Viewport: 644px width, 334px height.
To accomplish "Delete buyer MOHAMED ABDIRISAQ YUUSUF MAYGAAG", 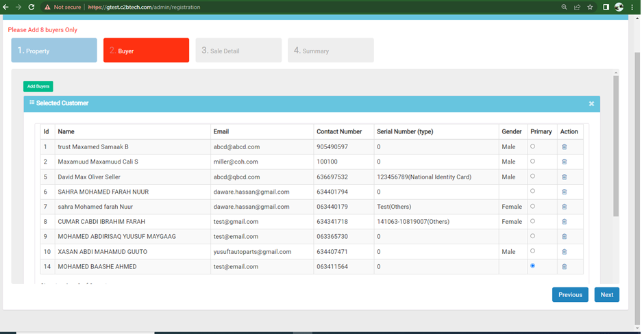I will coord(564,236).
